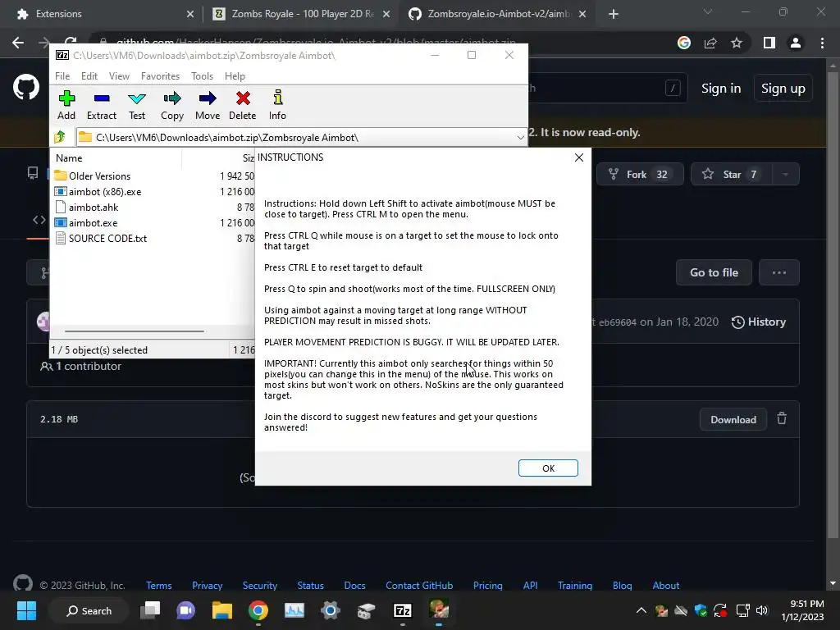Open File Explorer from the taskbar
This screenshot has height=630, width=840.
point(221,610)
